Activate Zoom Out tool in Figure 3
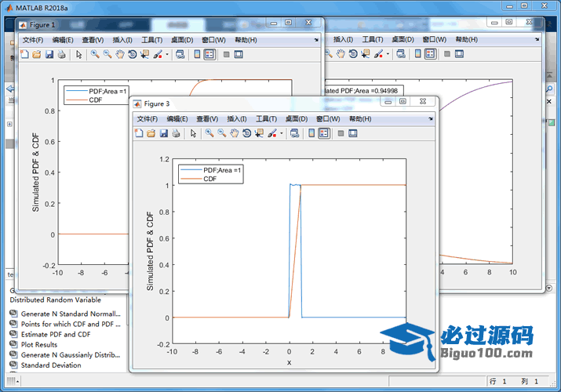561x392 pixels. click(x=222, y=133)
